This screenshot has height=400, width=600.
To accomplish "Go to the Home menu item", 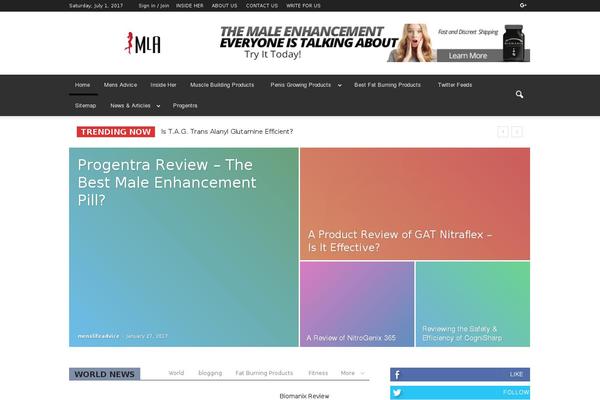I will pos(83,85).
